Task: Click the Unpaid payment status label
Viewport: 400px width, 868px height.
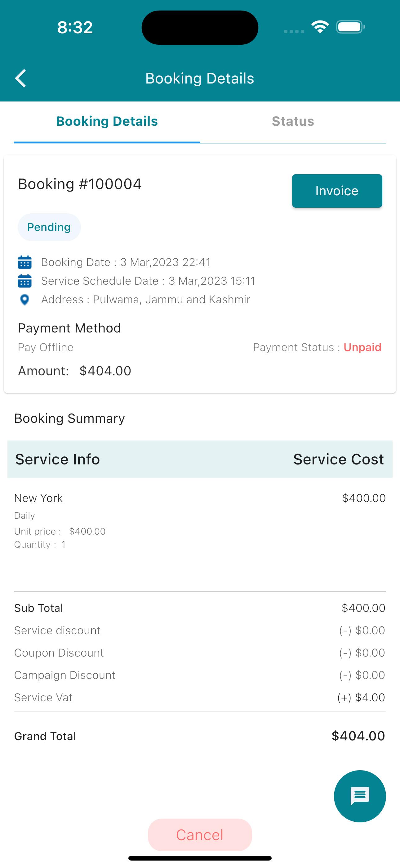Action: [x=362, y=347]
